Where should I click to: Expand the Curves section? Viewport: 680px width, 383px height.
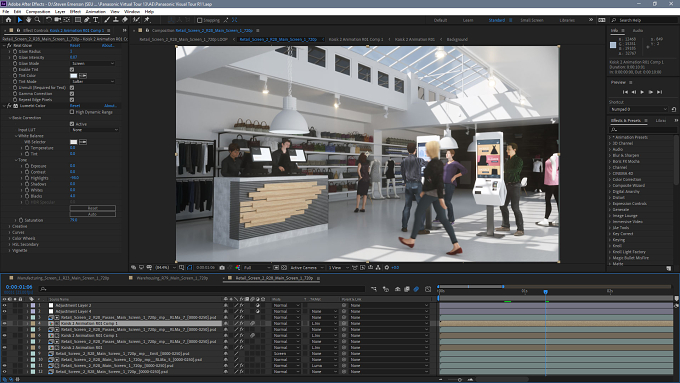(10, 232)
